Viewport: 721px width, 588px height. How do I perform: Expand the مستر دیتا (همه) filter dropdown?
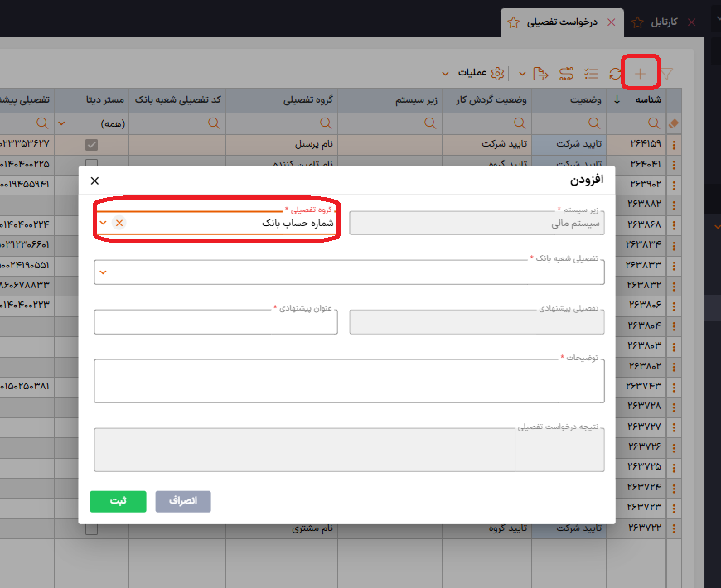(x=61, y=124)
